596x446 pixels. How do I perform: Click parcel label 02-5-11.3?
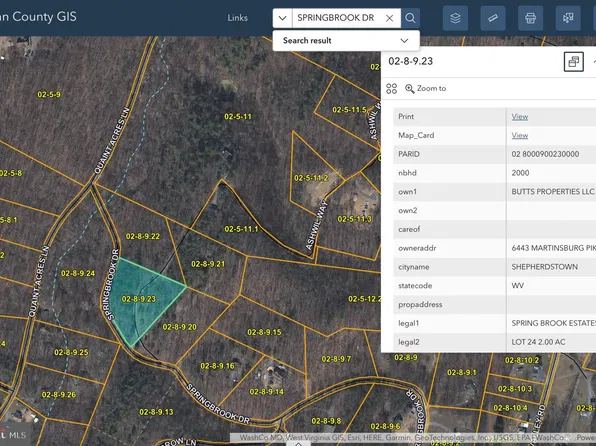(x=355, y=219)
